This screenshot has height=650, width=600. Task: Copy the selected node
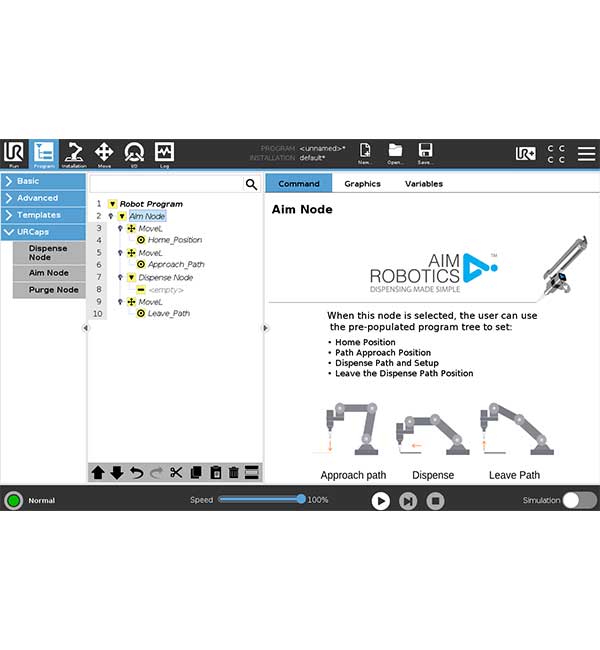(196, 473)
